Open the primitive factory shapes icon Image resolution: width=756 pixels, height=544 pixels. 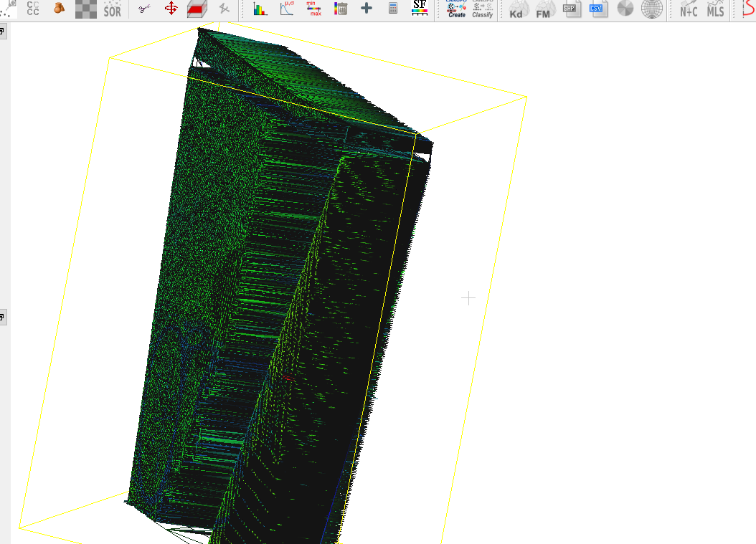[60, 9]
